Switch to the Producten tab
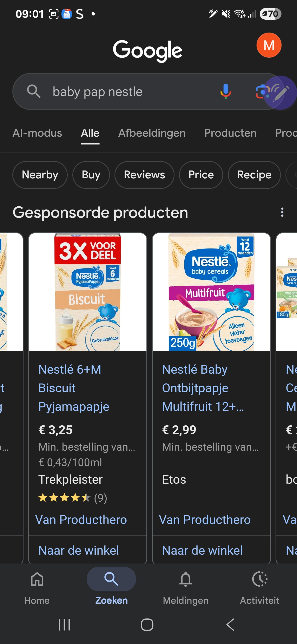Viewport: 297px width, 644px height. point(230,133)
